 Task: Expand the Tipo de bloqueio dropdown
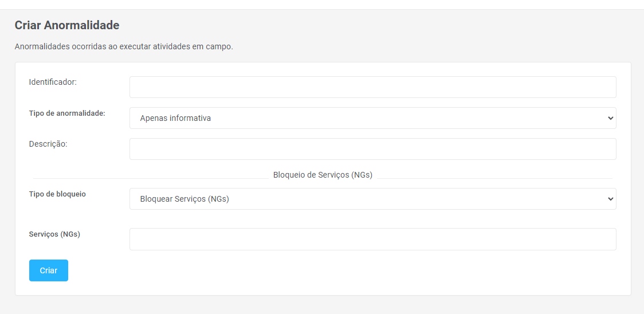372,199
